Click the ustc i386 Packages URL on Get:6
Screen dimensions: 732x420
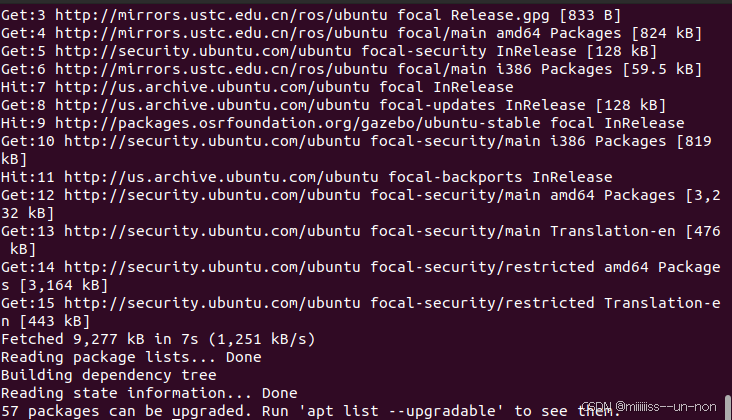221,70
